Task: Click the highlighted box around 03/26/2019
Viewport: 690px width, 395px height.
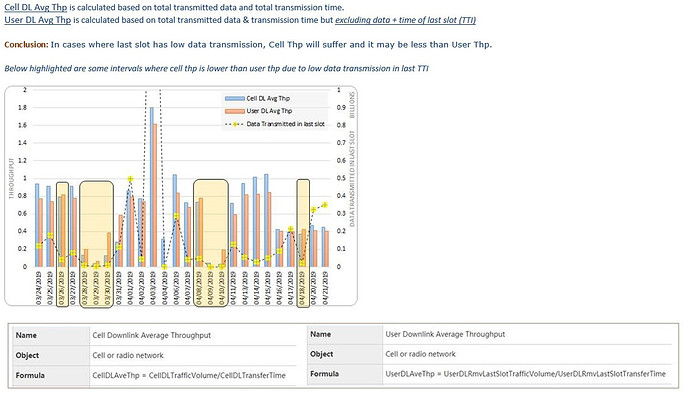Action: [62, 245]
